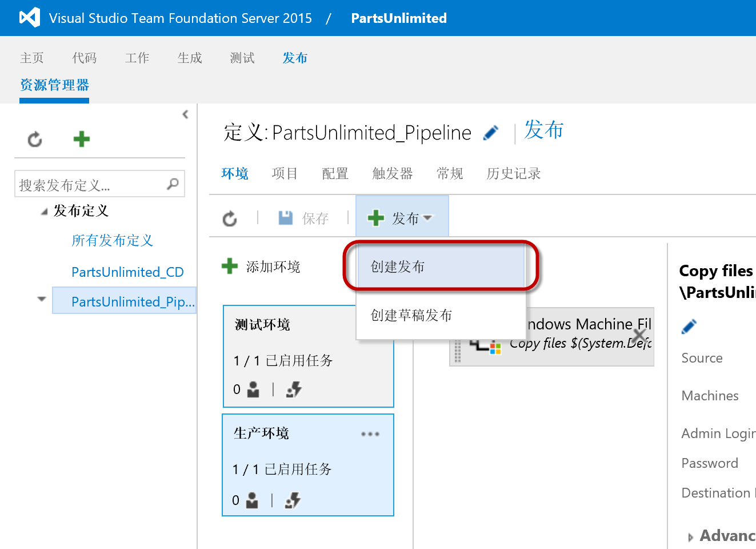The height and width of the screenshot is (549, 756).
Task: Go to the 生成 hub
Action: pyautogui.click(x=190, y=58)
